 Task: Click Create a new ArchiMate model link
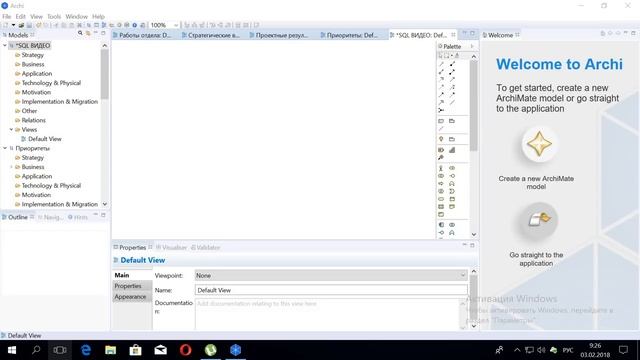(536, 182)
